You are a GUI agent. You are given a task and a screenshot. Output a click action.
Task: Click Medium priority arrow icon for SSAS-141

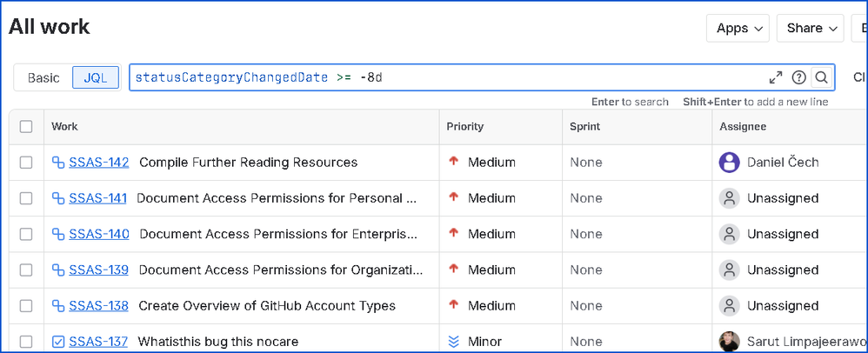pos(453,198)
